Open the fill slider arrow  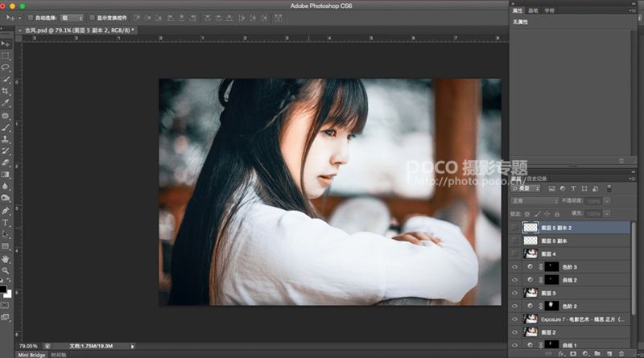pos(607,214)
